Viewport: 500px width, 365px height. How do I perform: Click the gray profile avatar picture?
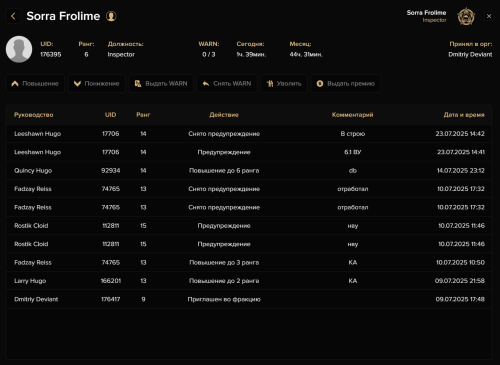[x=19, y=49]
